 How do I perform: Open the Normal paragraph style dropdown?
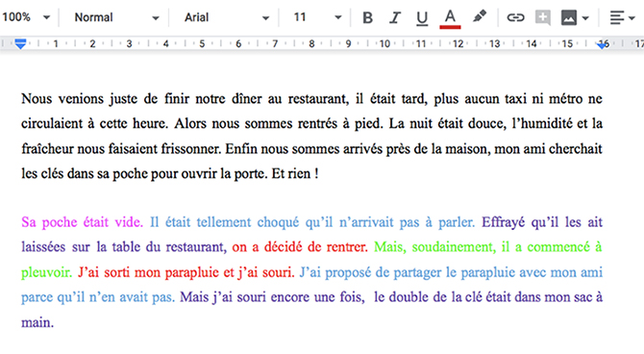(116, 17)
